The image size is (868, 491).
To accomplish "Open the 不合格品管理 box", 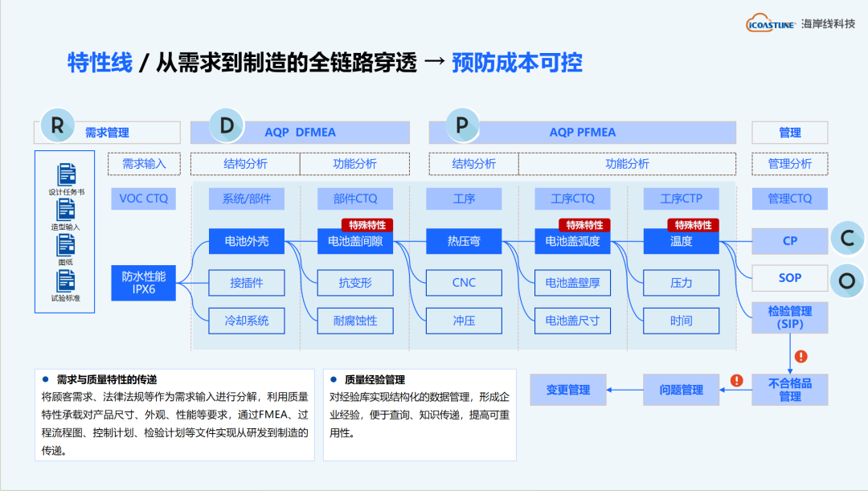I will coord(790,390).
